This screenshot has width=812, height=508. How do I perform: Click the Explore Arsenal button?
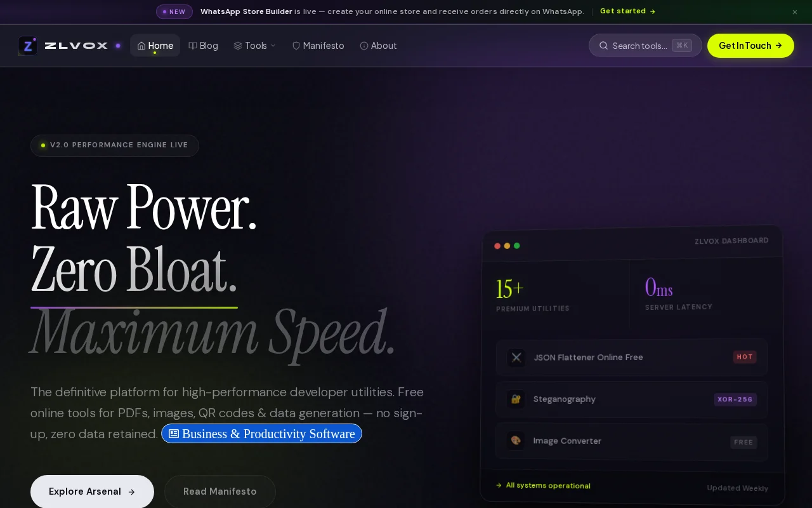pyautogui.click(x=92, y=491)
